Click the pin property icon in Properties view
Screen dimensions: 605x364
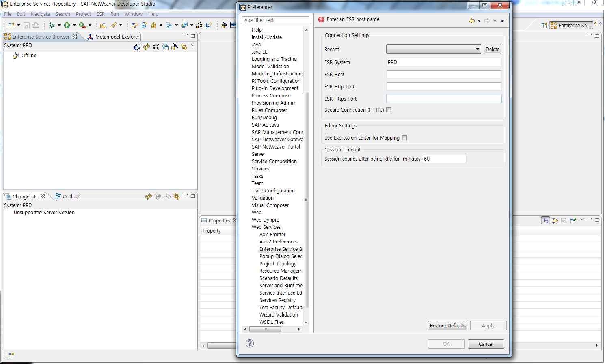pos(573,220)
